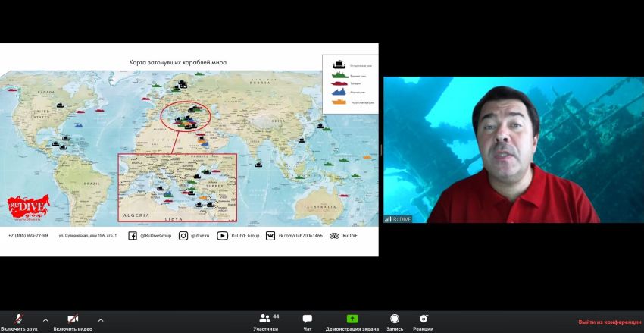Open the Реакции reactions menu
644x333 pixels.
(423, 322)
